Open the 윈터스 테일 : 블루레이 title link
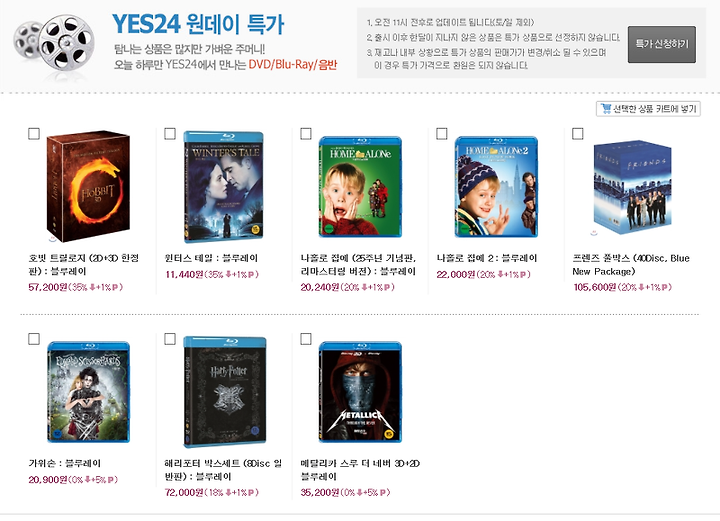This screenshot has height=521, width=720. (x=211, y=258)
